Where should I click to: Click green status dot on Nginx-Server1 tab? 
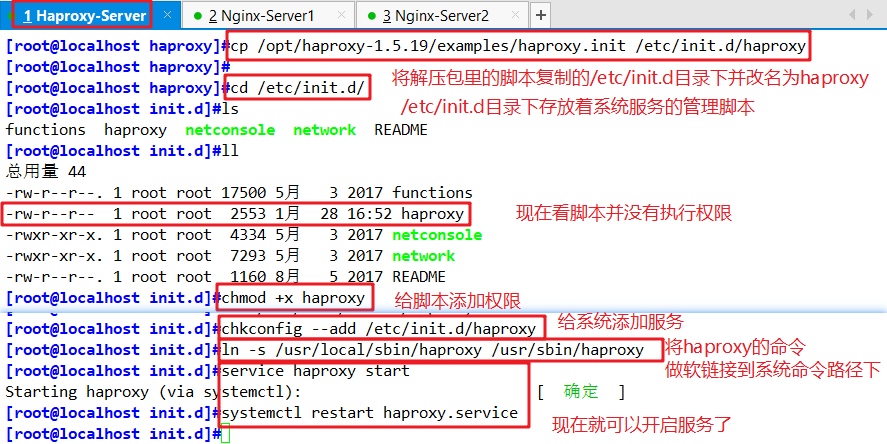pos(197,16)
